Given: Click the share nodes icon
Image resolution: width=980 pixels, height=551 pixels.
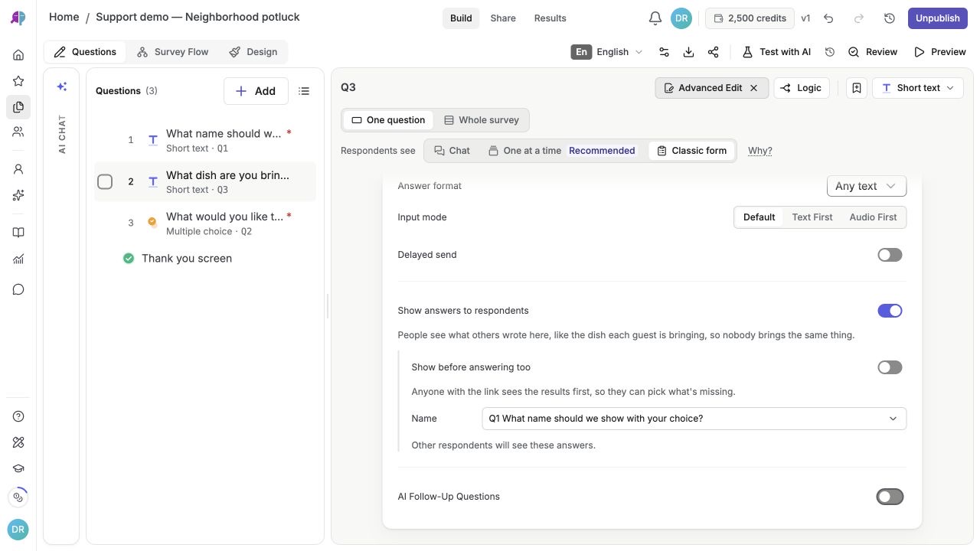Looking at the screenshot, I should [713, 52].
